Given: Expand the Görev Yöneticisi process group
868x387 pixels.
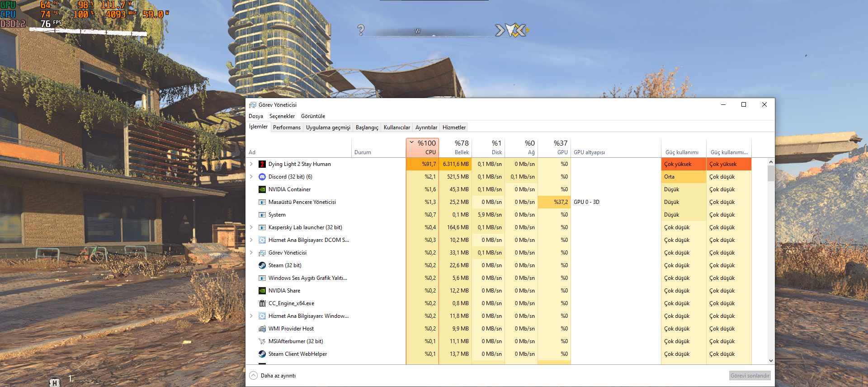Looking at the screenshot, I should coord(251,253).
